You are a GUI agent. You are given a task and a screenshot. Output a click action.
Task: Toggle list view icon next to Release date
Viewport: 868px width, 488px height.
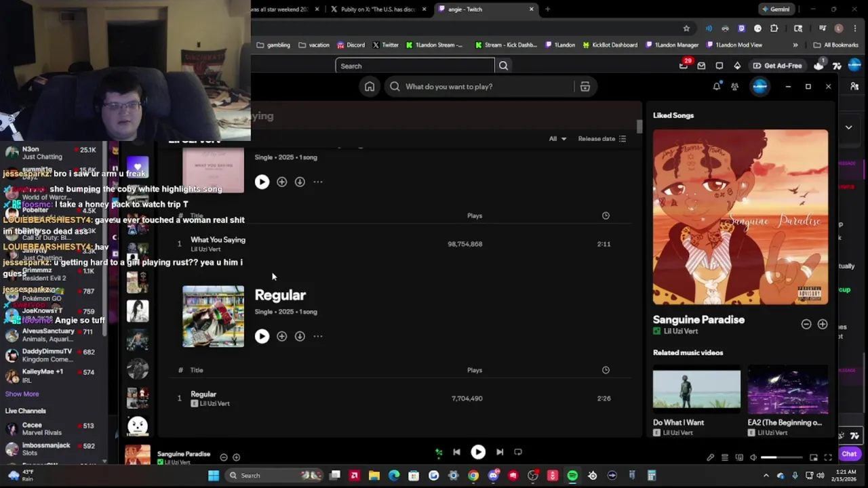[623, 139]
